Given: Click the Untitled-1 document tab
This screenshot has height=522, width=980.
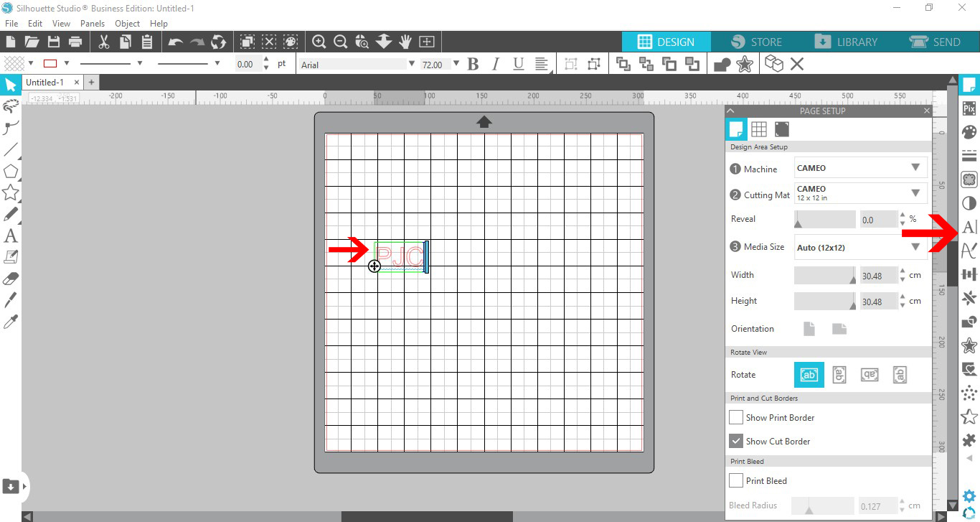Looking at the screenshot, I should [44, 83].
